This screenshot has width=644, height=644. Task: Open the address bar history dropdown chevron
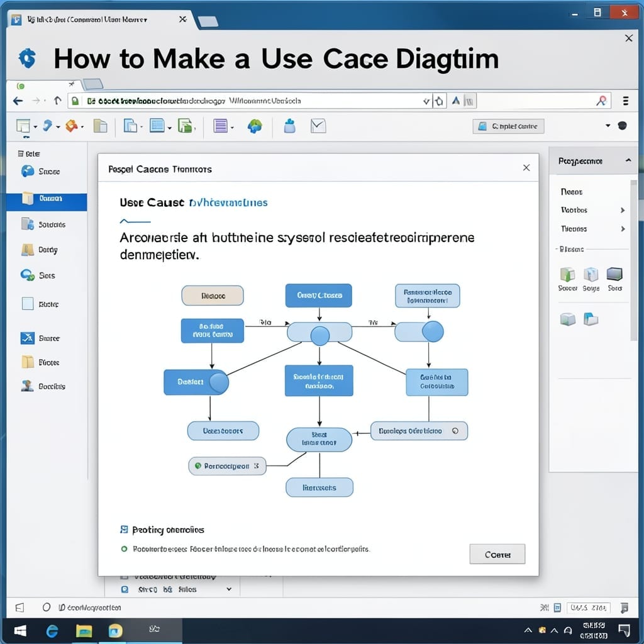426,101
